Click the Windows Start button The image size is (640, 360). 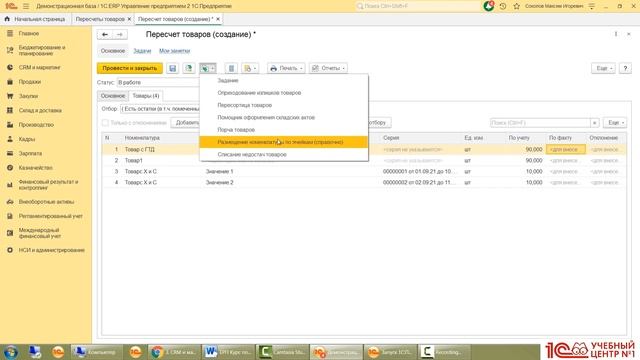(x=11, y=351)
